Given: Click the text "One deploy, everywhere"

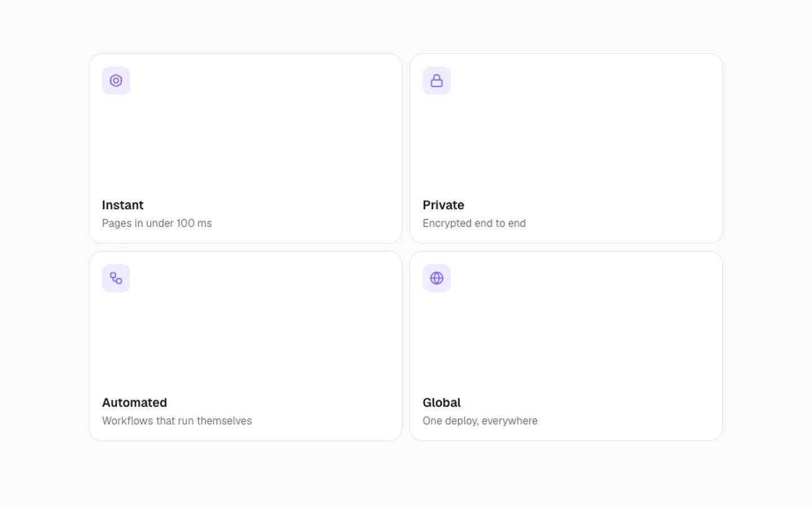Looking at the screenshot, I should click(x=480, y=421).
